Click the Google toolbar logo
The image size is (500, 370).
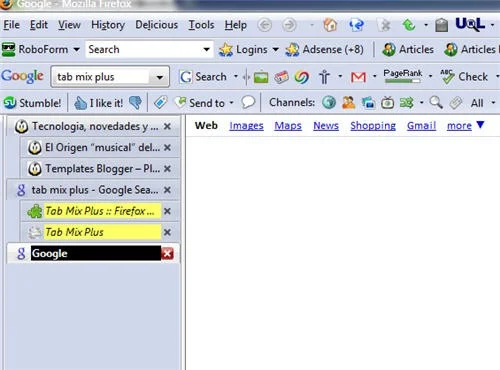pos(22,77)
